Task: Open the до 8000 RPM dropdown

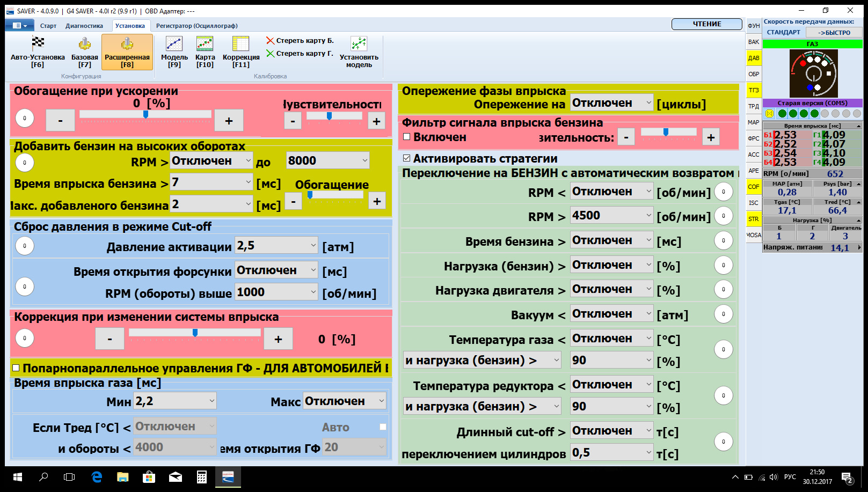Action: (x=328, y=160)
